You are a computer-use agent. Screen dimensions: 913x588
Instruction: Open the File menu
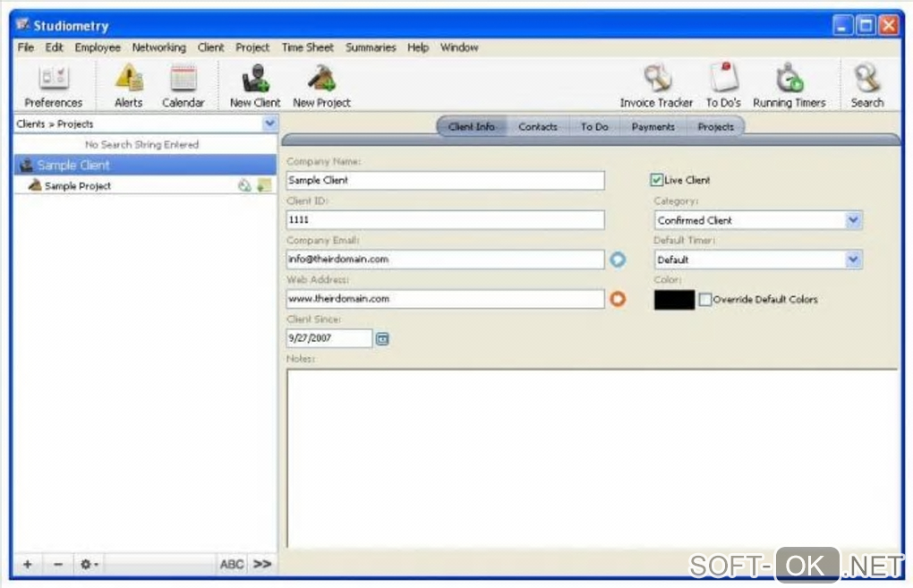pyautogui.click(x=26, y=47)
